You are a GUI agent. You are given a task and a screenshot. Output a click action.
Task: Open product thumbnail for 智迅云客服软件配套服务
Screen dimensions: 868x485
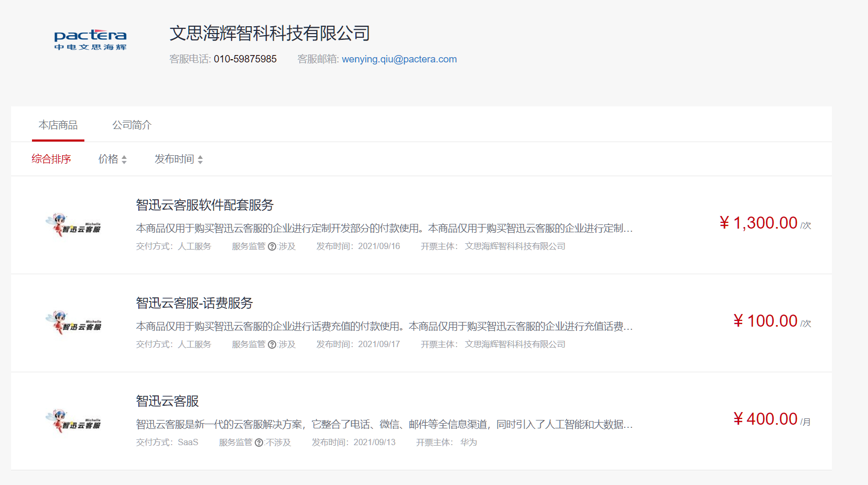[x=73, y=225]
